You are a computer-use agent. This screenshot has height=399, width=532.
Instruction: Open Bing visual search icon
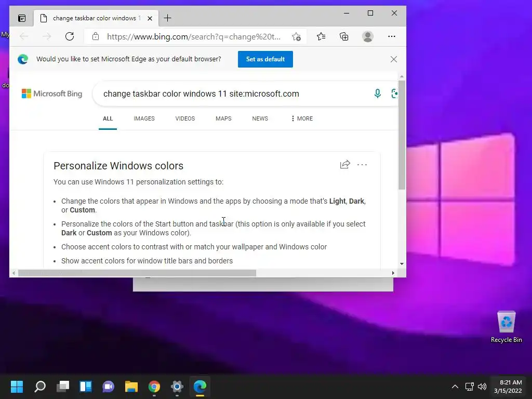coord(394,94)
